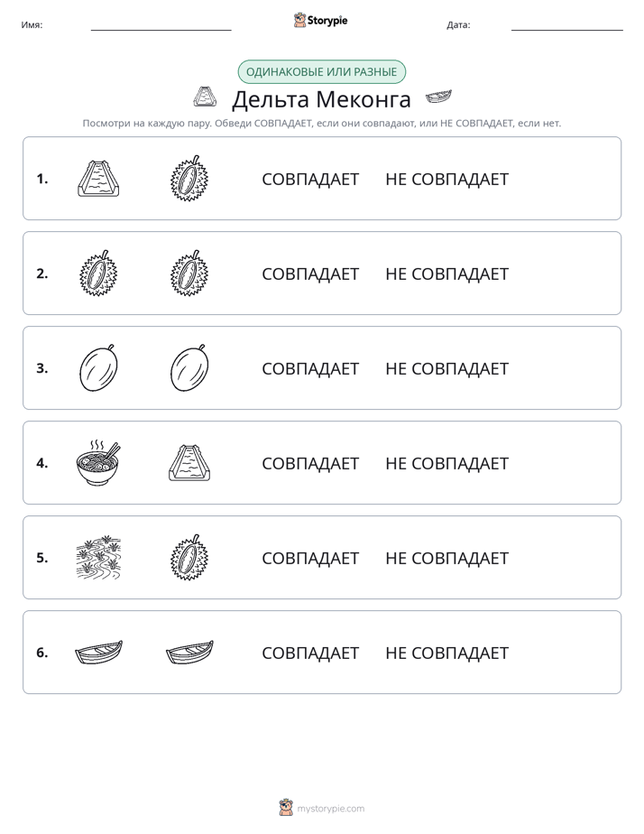Image resolution: width=644 pixels, height=834 pixels.
Task: Click the canal icon beside the title
Action: click(205, 97)
